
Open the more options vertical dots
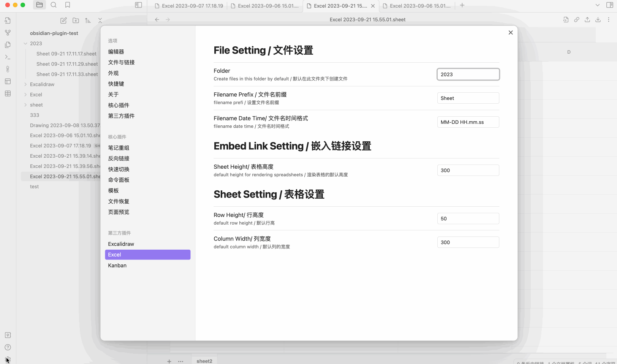coord(608,19)
